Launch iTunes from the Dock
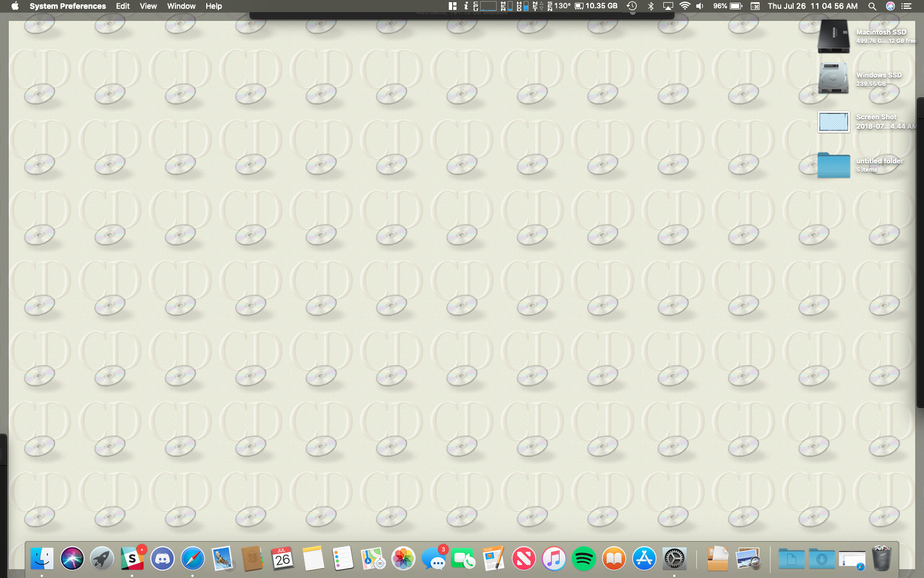Viewport: 924px width, 578px height. click(x=554, y=559)
